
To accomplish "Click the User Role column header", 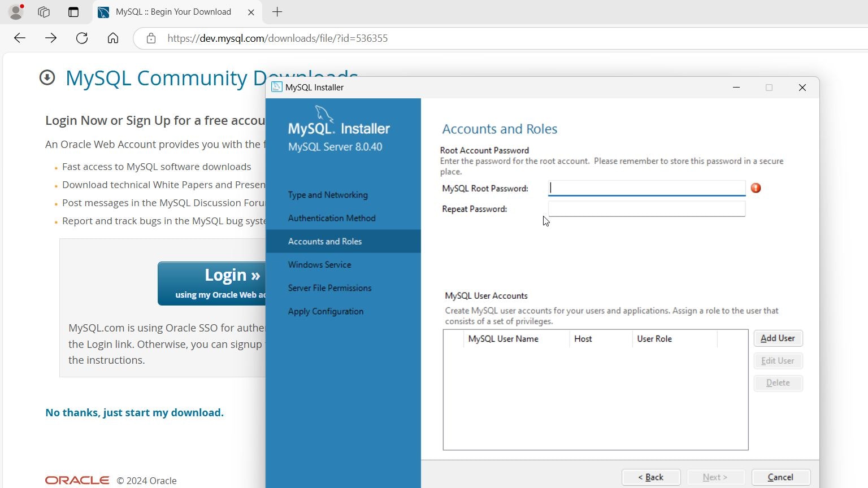I will pyautogui.click(x=675, y=339).
